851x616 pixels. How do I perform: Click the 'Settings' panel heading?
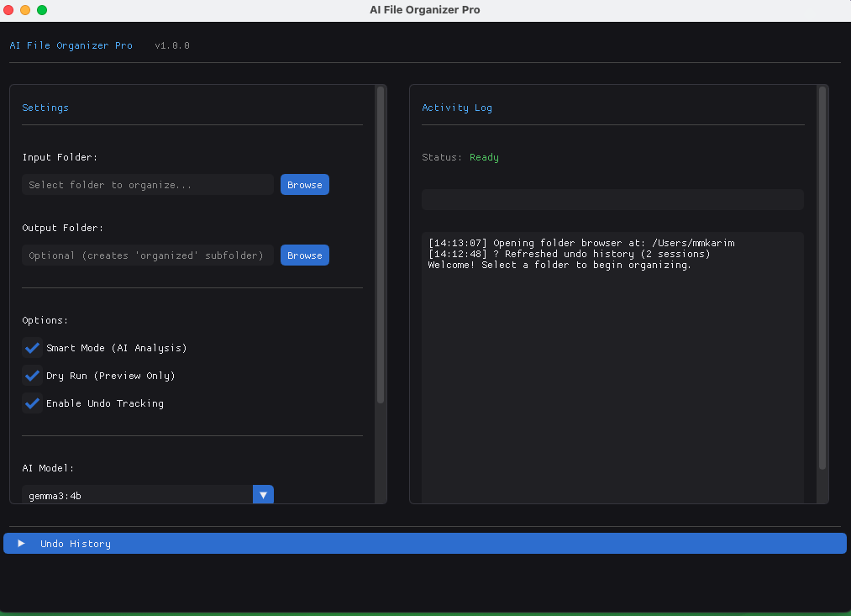[x=45, y=108]
